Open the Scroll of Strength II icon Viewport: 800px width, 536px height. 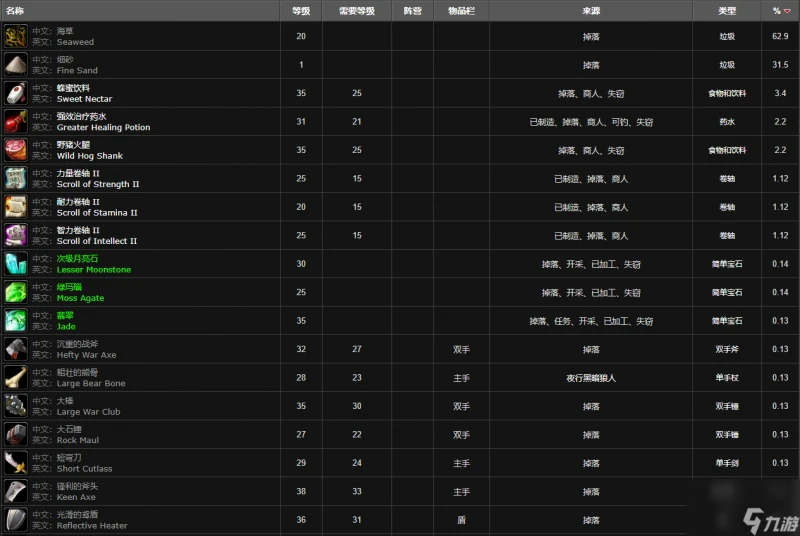coord(15,179)
